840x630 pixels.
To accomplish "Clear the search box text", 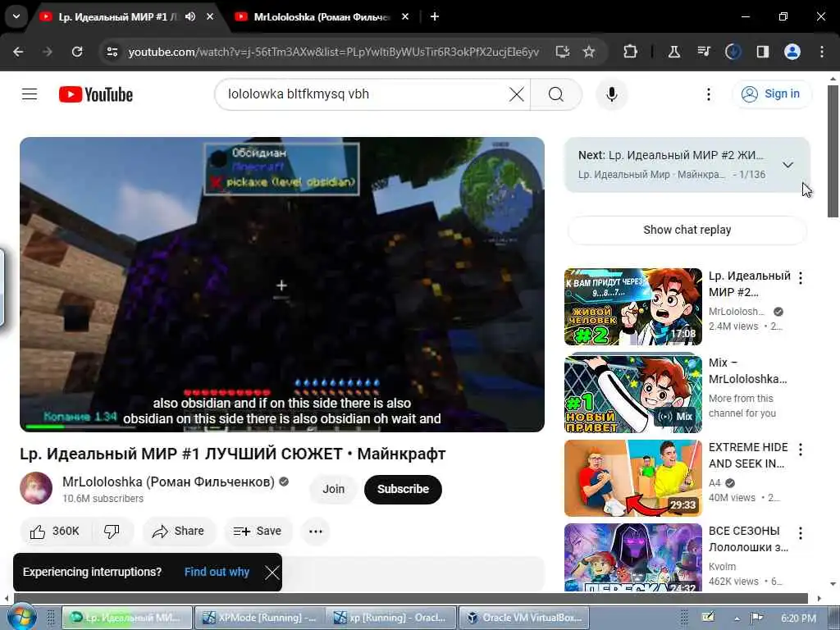I will 517,94.
